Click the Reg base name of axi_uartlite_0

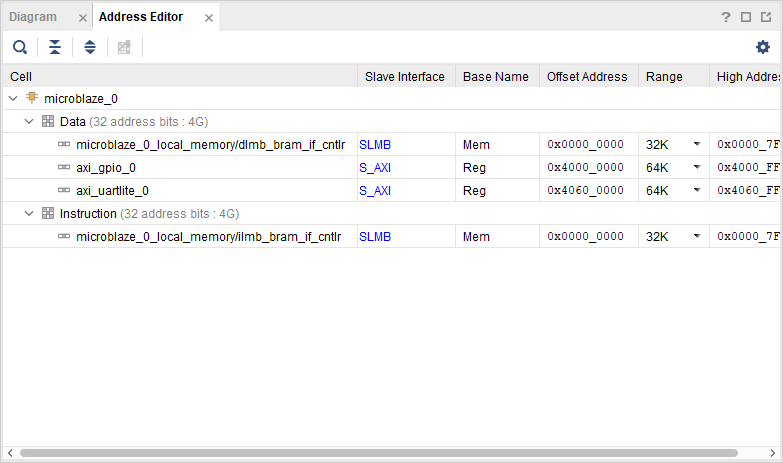pos(474,191)
